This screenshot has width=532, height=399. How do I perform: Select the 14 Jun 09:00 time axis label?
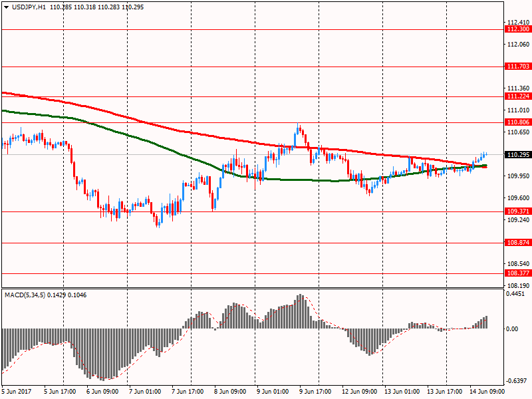487,392
